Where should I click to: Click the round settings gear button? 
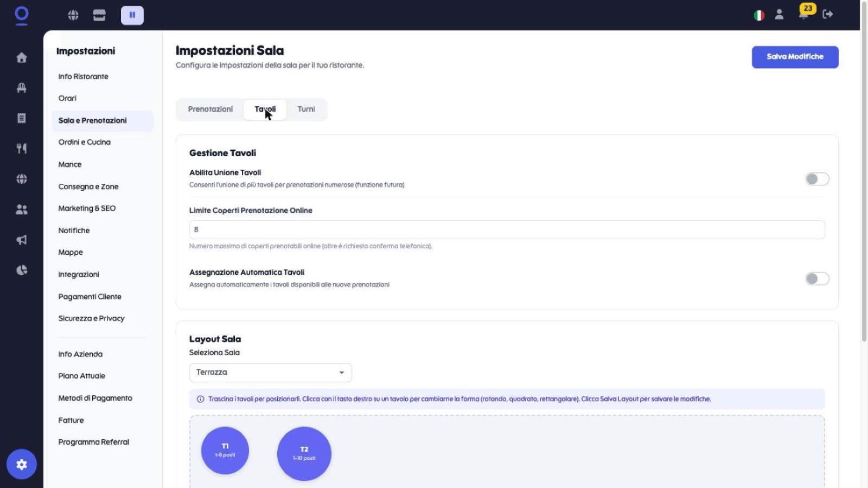[x=22, y=464]
